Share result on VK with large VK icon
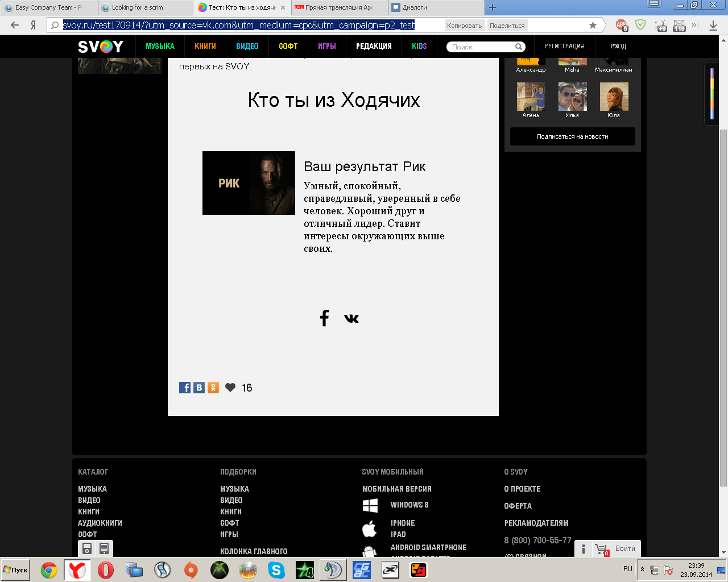728x582 pixels. click(351, 318)
